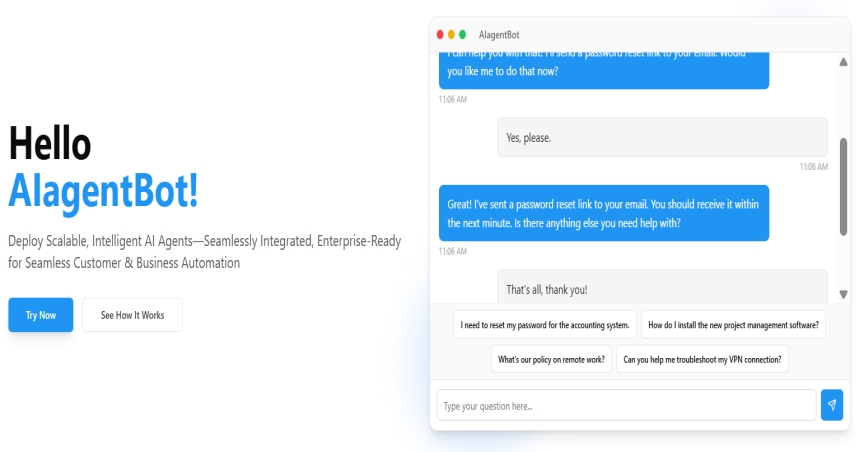Focus the 'Type your question here' field
This screenshot has width=864, height=452.
point(627,405)
